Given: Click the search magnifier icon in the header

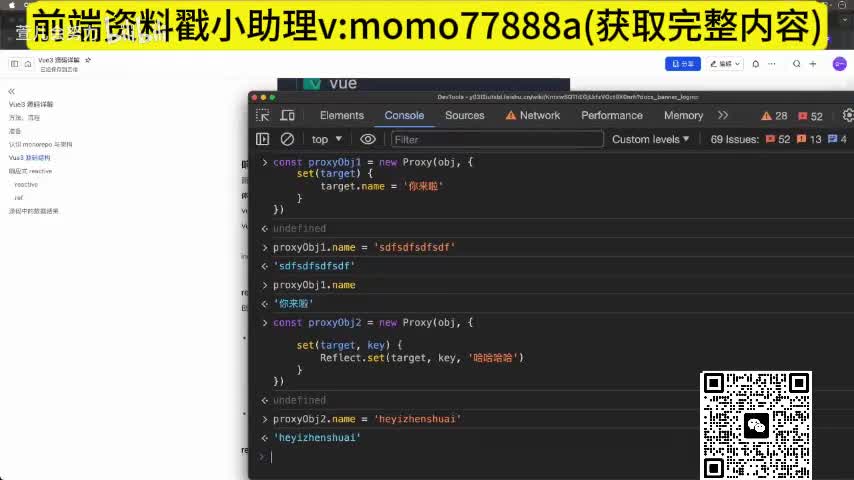Looking at the screenshot, I should (x=796, y=64).
